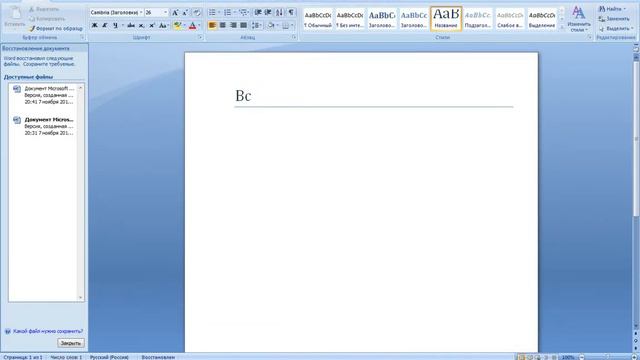Apply the Subtle Emphasis (Слабое в...) style
The width and height of the screenshot is (640, 360).
pyautogui.click(x=510, y=19)
